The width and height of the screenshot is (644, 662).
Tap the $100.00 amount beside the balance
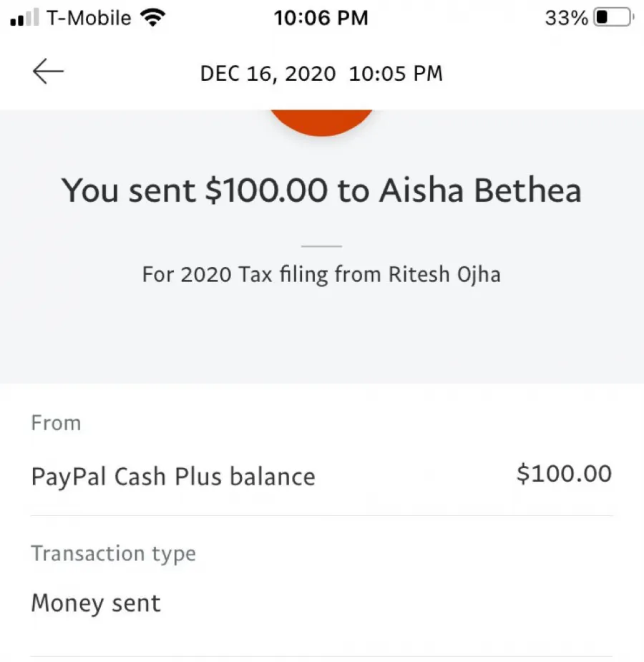coord(564,474)
